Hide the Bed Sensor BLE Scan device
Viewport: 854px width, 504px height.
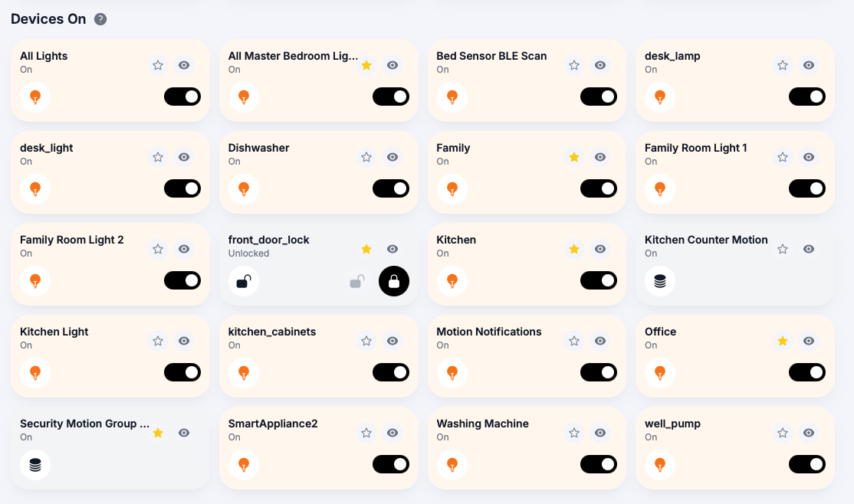[601, 65]
